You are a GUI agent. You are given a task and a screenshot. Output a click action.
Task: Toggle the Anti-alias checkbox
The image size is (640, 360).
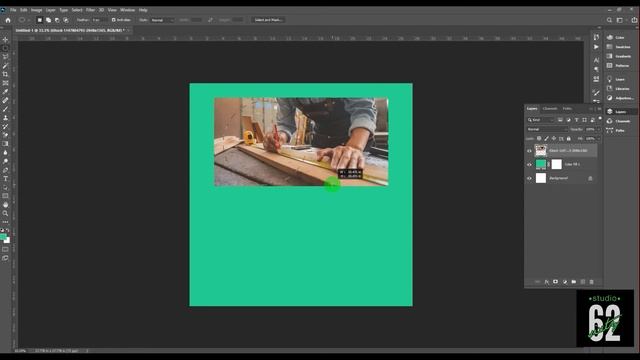coord(113,20)
